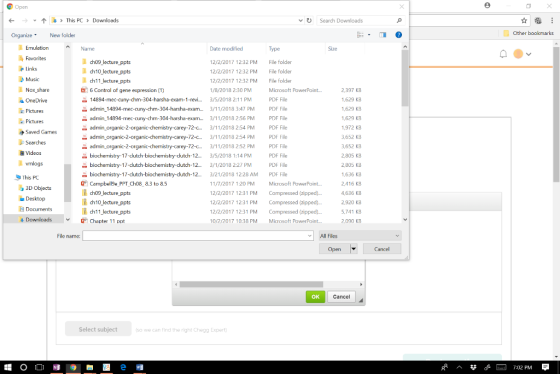Go back using the dialog's back arrow
The height and width of the screenshot is (374, 560).
[x=11, y=21]
